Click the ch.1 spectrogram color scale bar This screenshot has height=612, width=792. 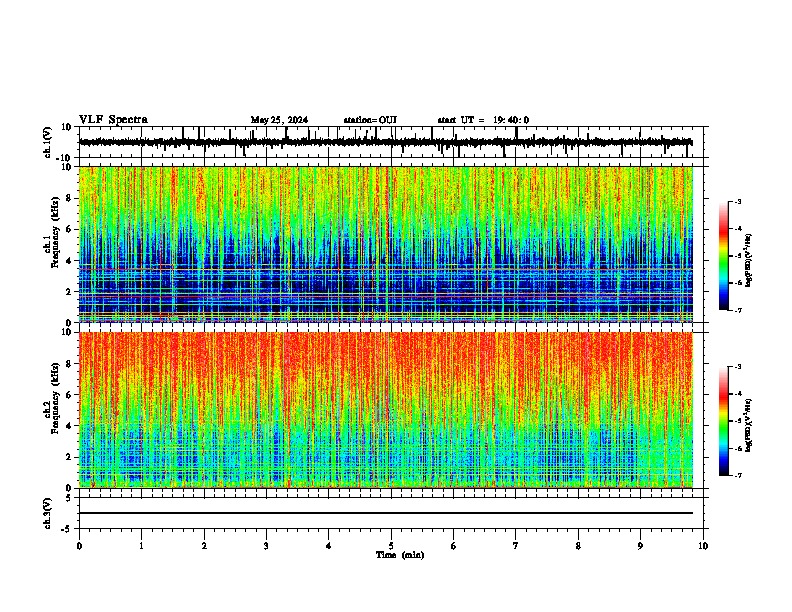(723, 256)
